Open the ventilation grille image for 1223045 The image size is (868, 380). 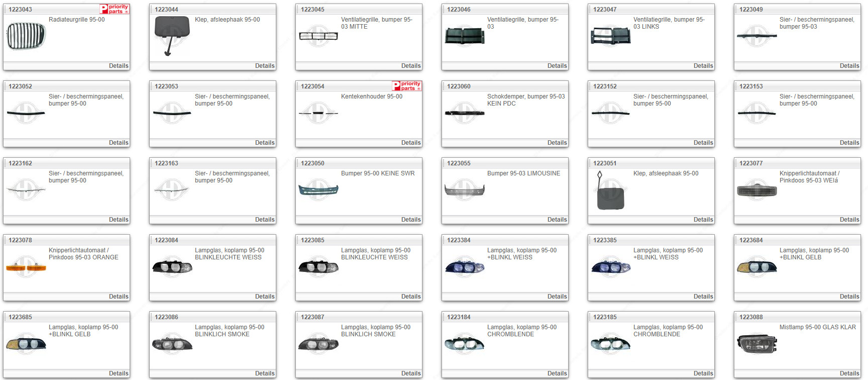[x=318, y=36]
